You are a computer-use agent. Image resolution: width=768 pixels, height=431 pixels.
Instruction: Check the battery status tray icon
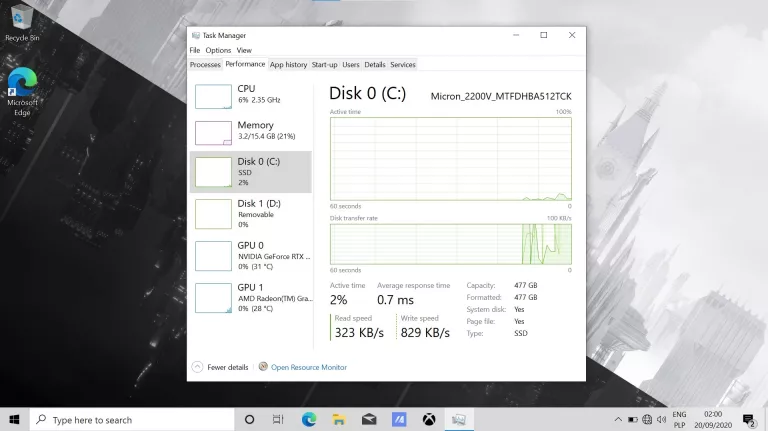(633, 420)
